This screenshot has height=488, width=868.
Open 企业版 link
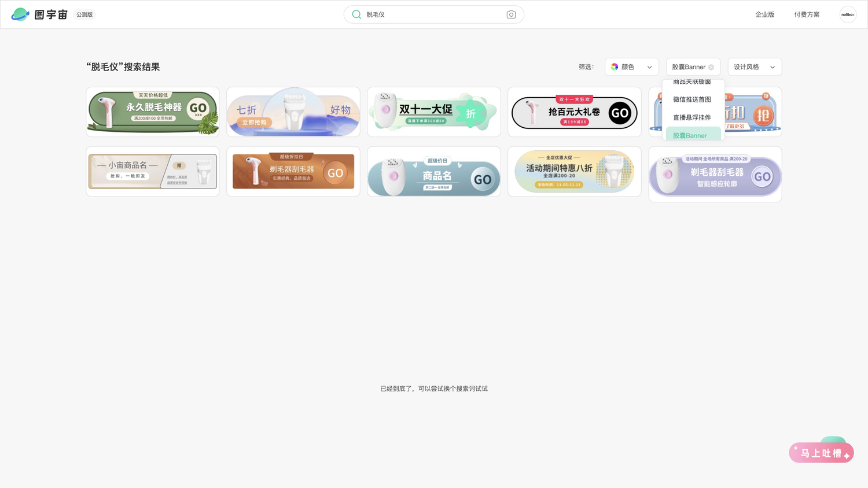click(x=764, y=14)
